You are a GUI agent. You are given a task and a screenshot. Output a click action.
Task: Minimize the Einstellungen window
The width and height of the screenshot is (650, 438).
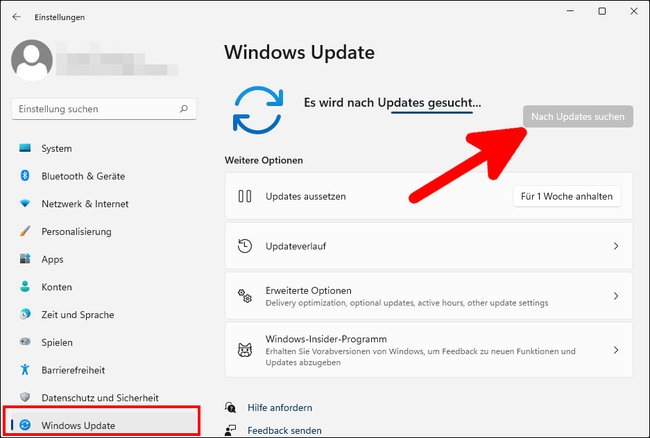pos(570,11)
